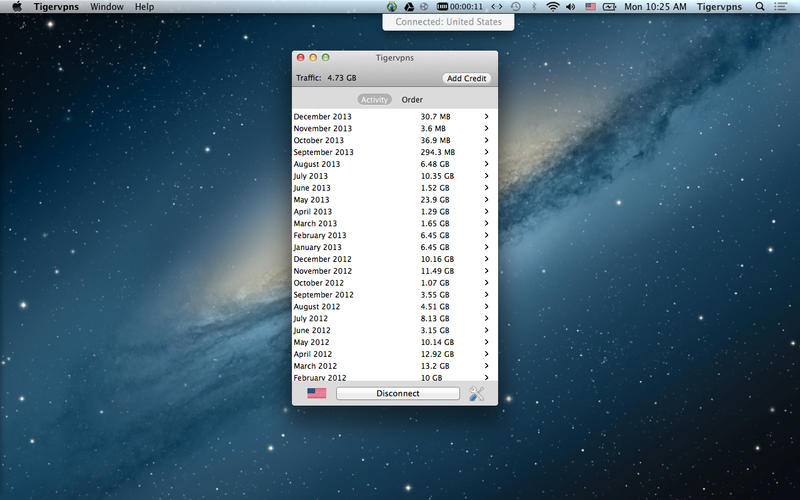The image size is (800, 500).
Task: Click the VPN timer status icon
Action: pyautogui.click(x=460, y=7)
